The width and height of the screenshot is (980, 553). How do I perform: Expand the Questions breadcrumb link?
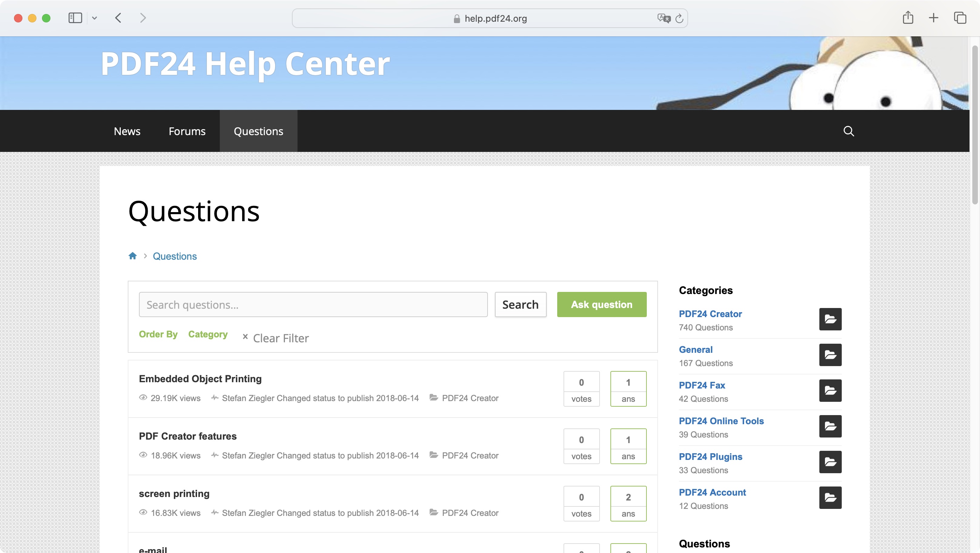[175, 255]
